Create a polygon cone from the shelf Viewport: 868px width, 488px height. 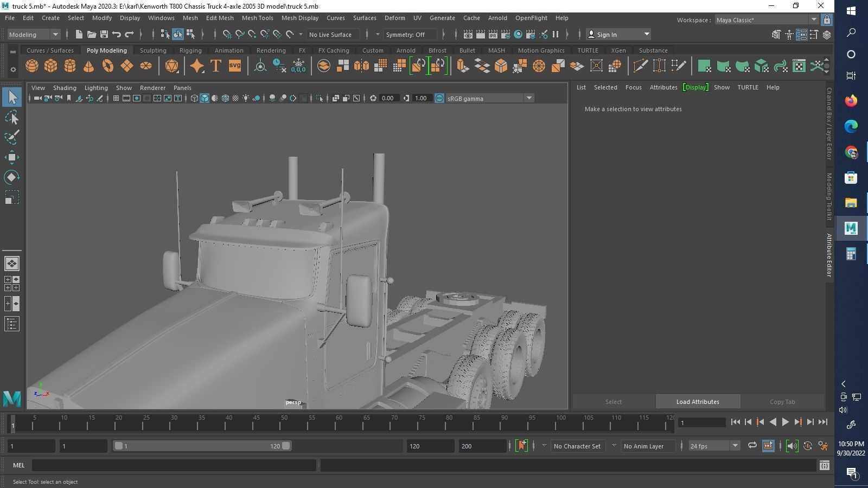tap(89, 66)
